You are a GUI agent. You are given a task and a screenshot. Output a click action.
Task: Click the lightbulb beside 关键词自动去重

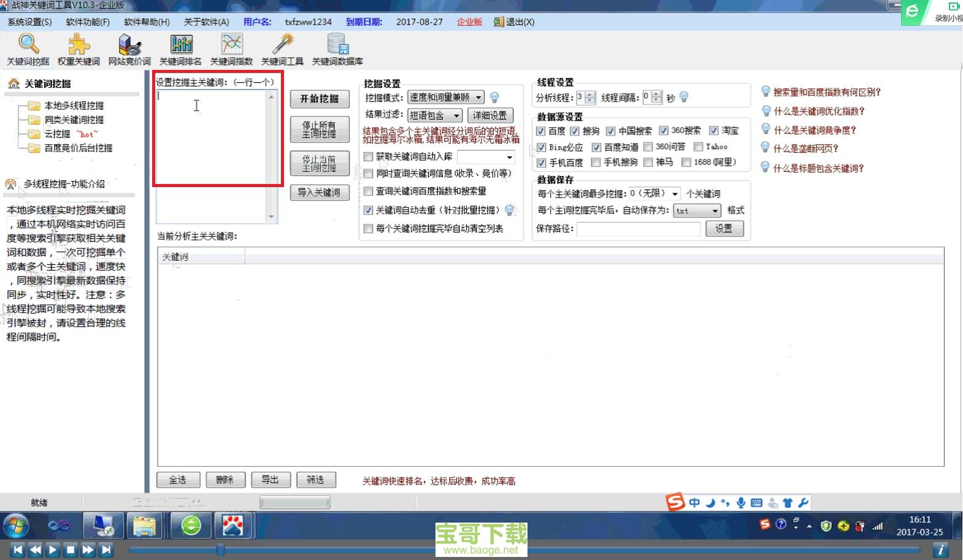coord(509,210)
